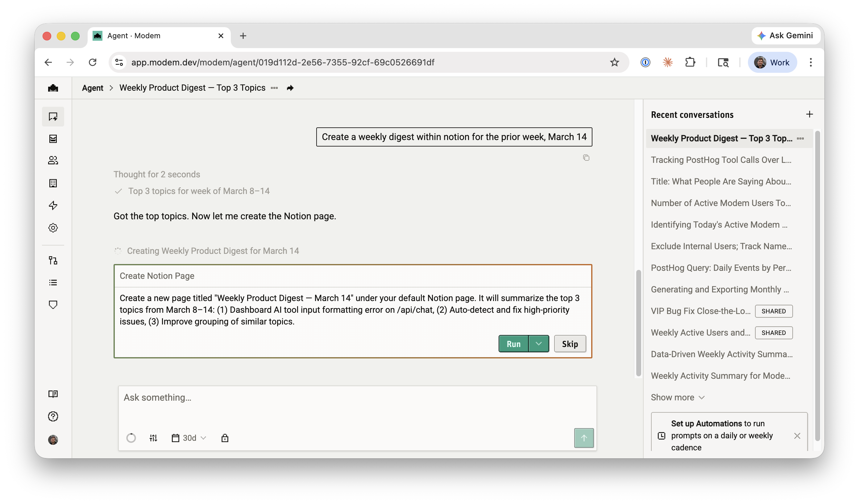Click the Skip button

pos(570,344)
